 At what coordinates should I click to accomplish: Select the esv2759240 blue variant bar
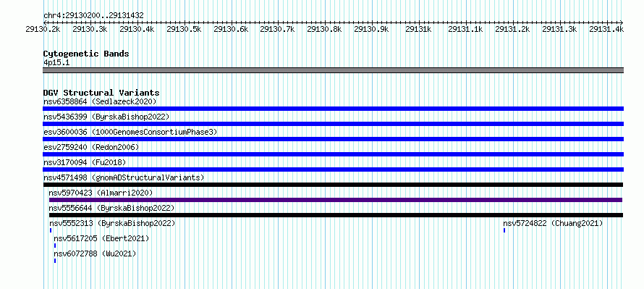pos(333,154)
